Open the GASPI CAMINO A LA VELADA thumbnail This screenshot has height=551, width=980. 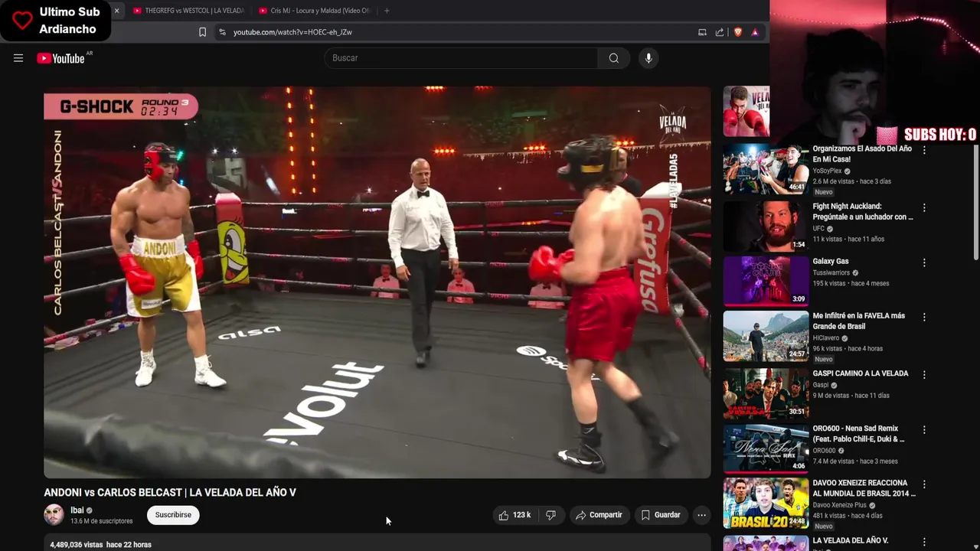[766, 393]
